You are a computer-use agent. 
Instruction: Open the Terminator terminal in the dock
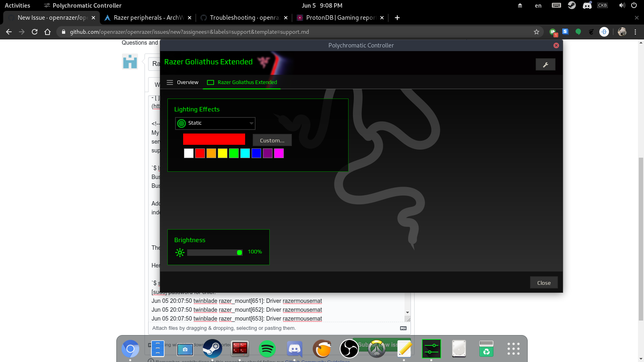tap(240, 349)
